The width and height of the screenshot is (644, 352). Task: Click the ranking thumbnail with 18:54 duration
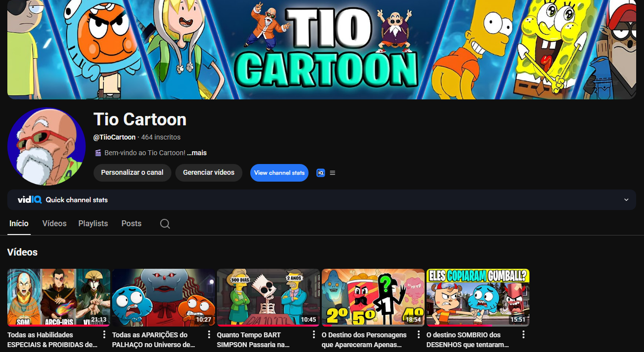point(373,298)
